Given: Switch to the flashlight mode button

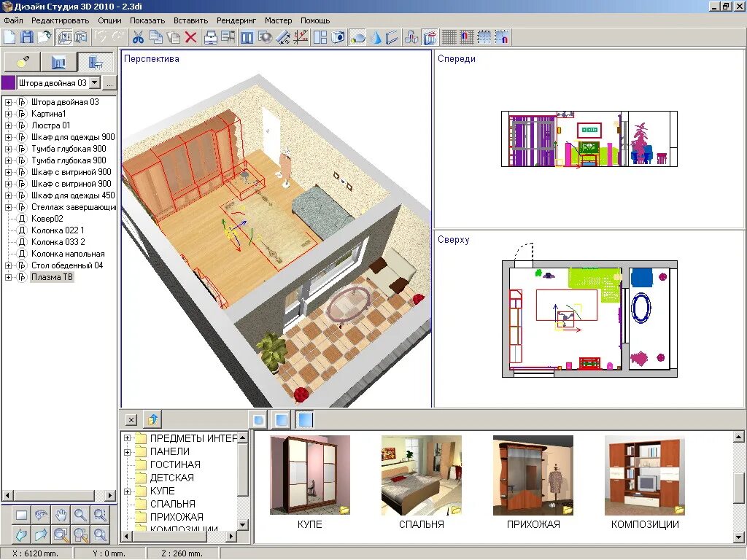Looking at the screenshot, I should [23, 61].
